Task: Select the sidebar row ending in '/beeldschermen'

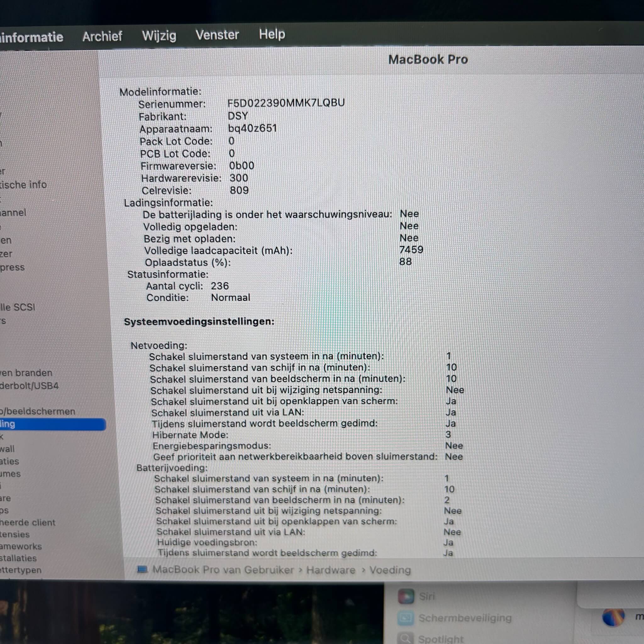Action: pyautogui.click(x=38, y=411)
